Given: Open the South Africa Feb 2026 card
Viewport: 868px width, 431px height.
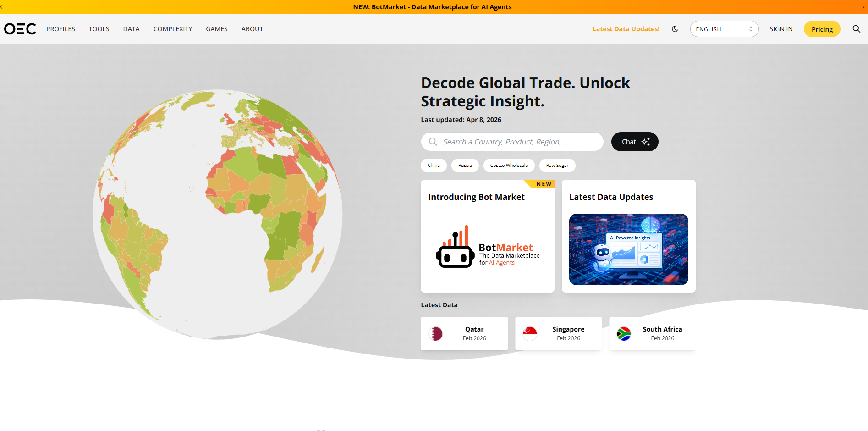Looking at the screenshot, I should click(653, 334).
